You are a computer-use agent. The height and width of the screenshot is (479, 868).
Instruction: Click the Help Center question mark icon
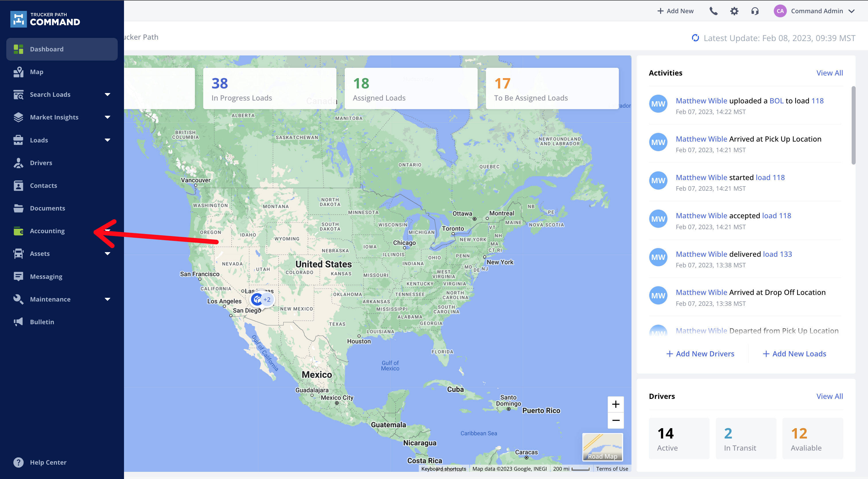(19, 462)
